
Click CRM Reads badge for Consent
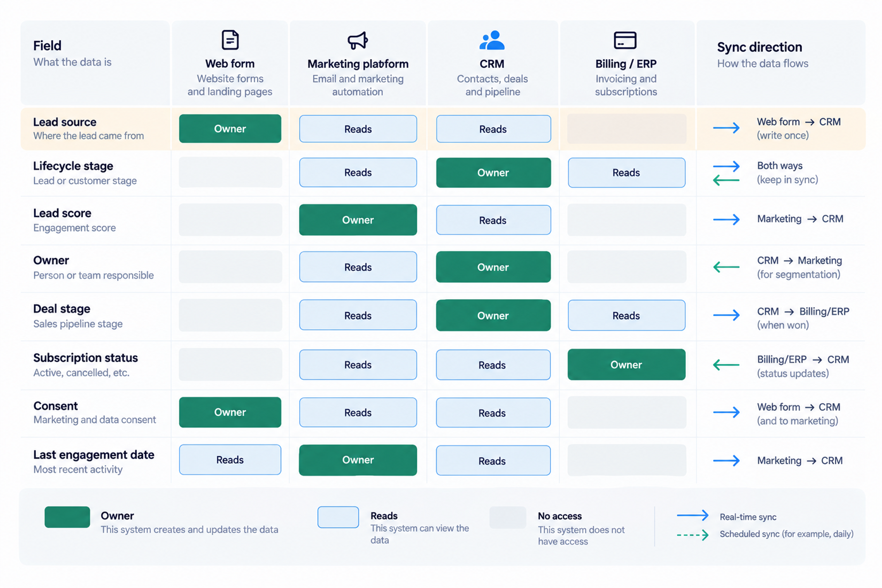pyautogui.click(x=493, y=413)
